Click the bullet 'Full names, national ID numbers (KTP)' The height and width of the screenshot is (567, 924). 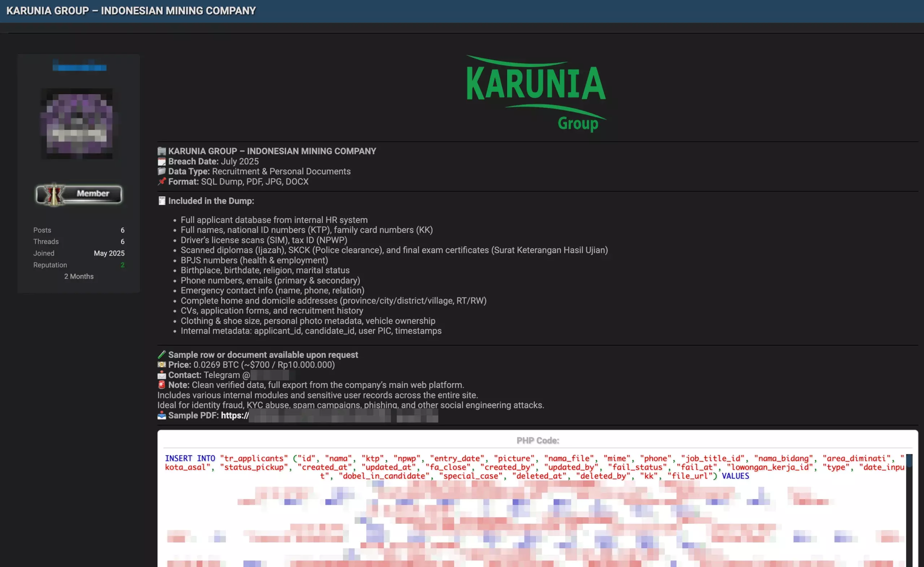307,230
